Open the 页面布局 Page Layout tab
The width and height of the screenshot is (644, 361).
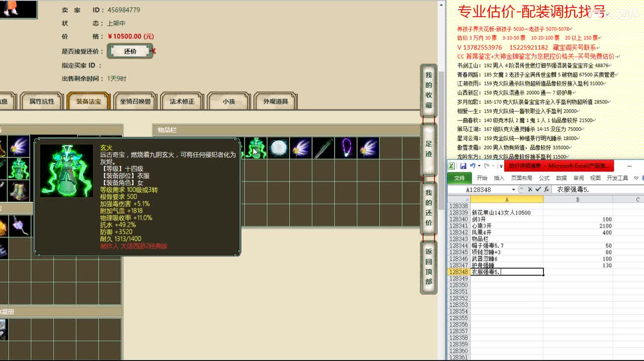[x=522, y=178]
